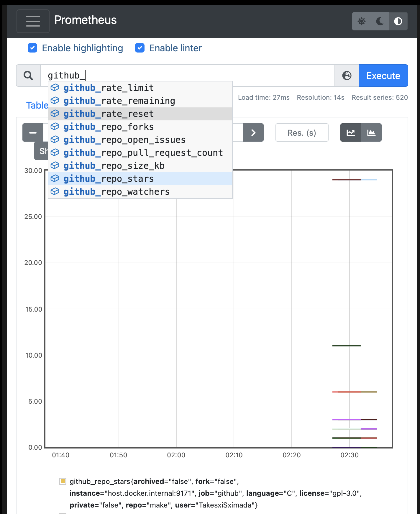Screen dimensions: 420x514
Task: Click metric icon beside github_rate_remaining
Action: [x=55, y=101]
